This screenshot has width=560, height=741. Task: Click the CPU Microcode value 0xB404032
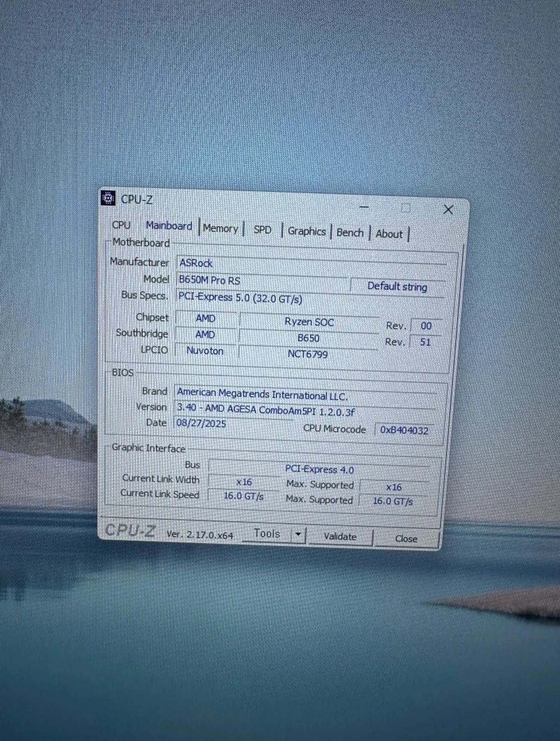tap(404, 430)
